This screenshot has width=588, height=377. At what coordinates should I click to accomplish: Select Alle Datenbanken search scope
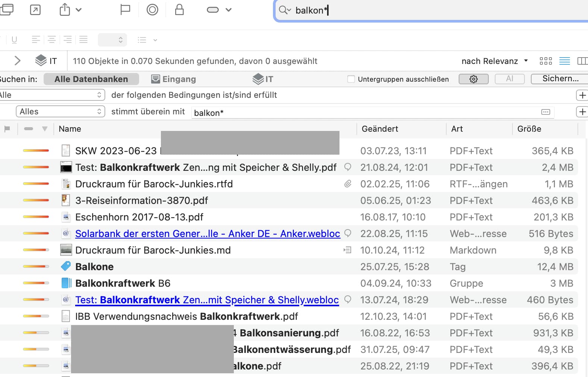coord(91,79)
